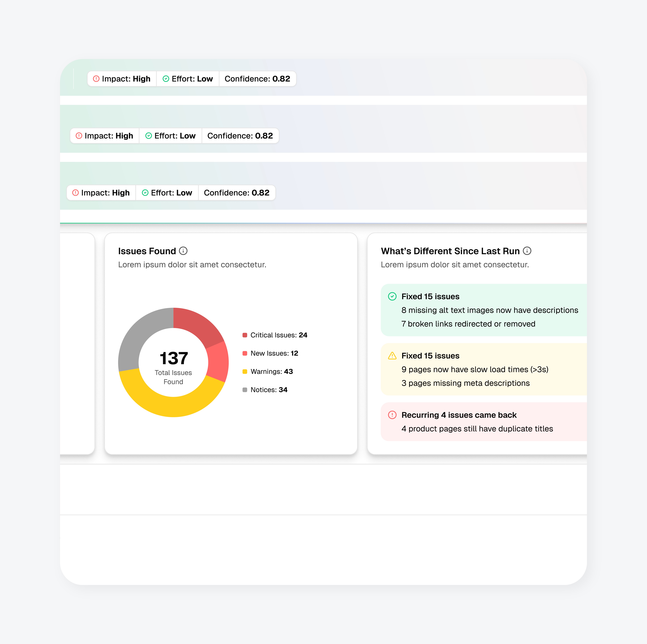647x644 pixels.
Task: Click red alert icon on Recurring issues
Action: pos(392,415)
